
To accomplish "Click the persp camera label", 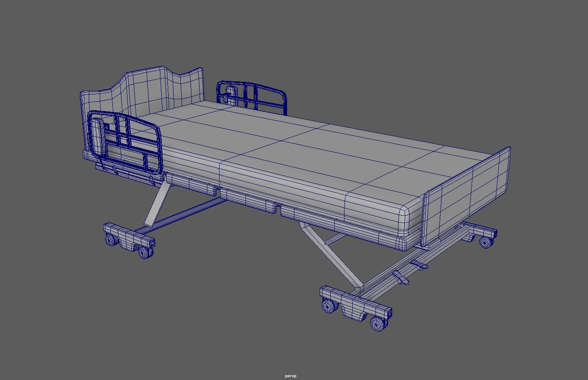I will point(290,376).
